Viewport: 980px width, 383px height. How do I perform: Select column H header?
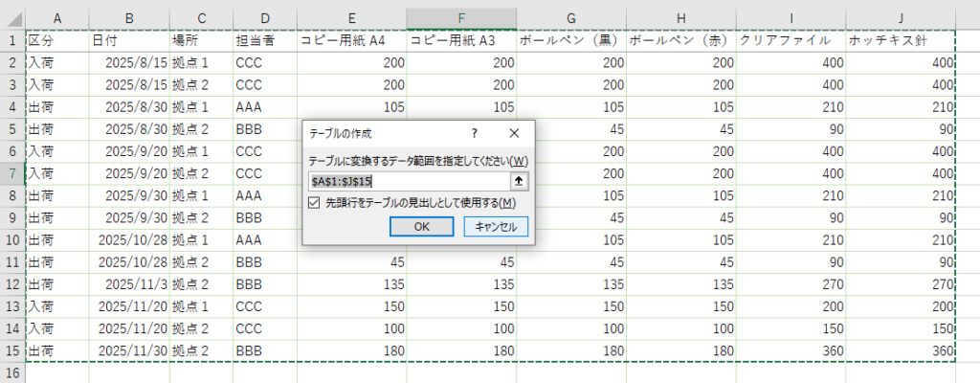tap(680, 19)
